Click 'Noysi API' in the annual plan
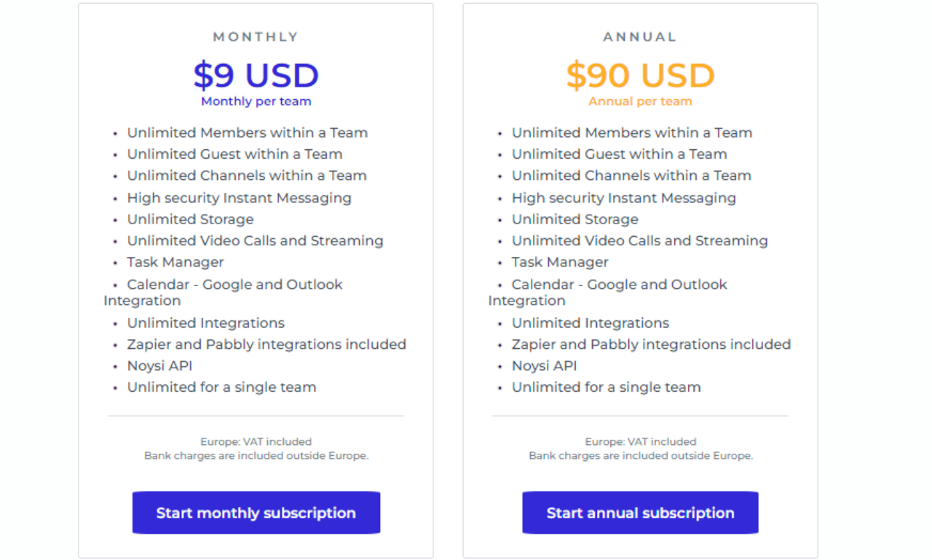Screen dimensions: 932x560 click(x=545, y=366)
